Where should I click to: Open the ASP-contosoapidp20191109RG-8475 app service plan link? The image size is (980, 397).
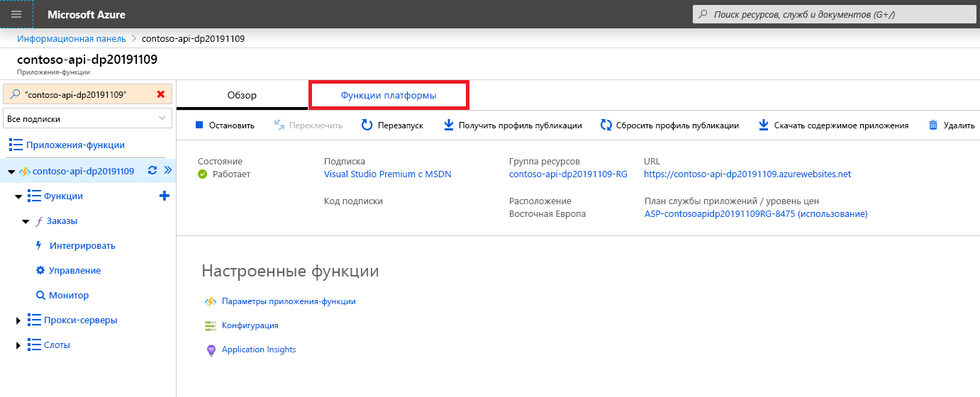(756, 213)
